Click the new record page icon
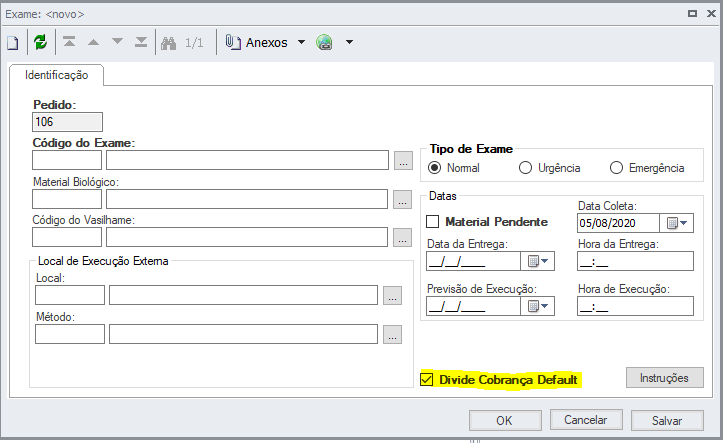The height and width of the screenshot is (443, 723). (x=13, y=43)
